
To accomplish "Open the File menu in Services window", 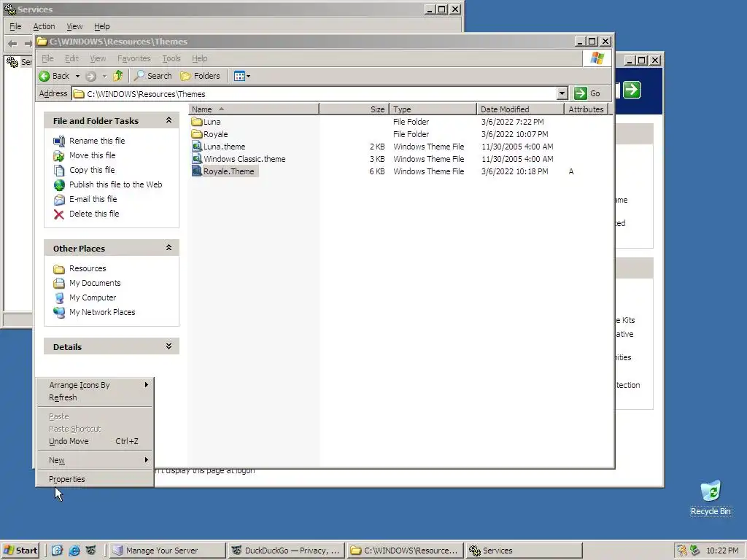I will (15, 26).
